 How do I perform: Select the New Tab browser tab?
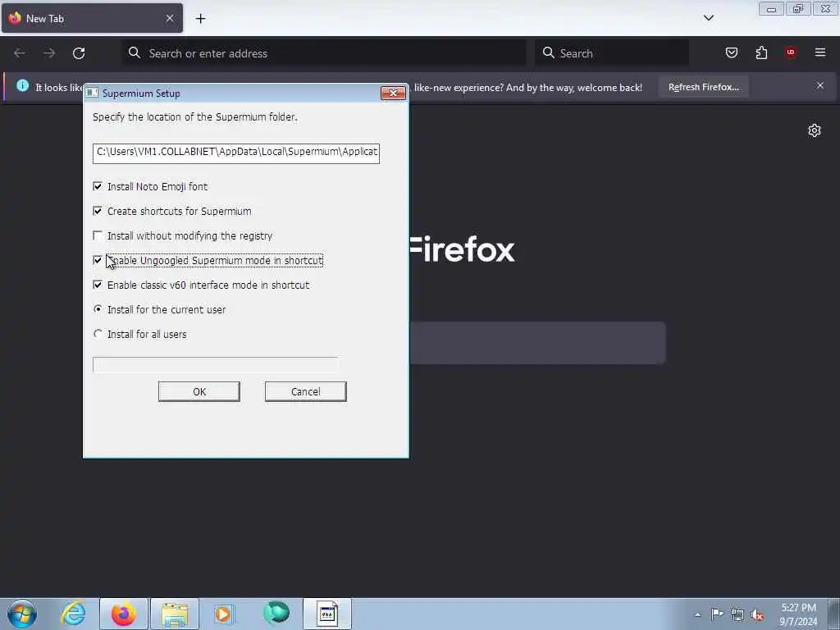(x=92, y=18)
